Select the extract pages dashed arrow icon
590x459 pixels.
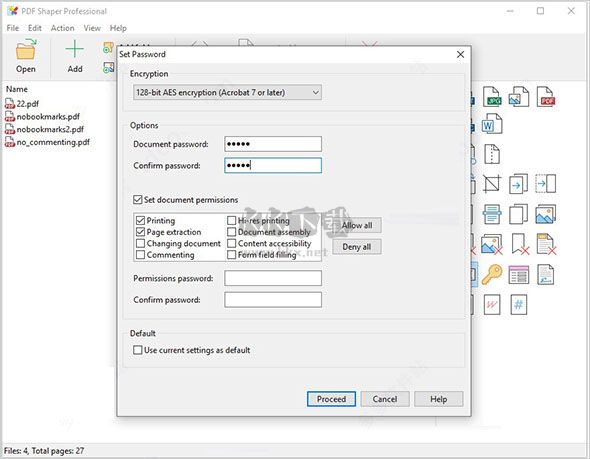tap(546, 184)
